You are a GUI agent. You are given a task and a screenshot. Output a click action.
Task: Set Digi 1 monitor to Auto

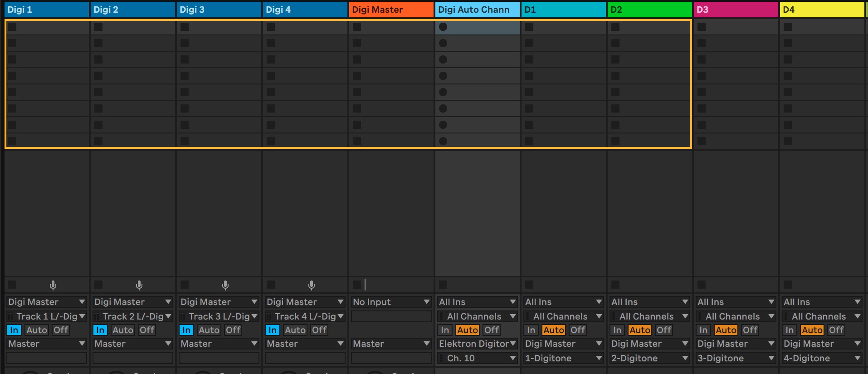pos(36,330)
